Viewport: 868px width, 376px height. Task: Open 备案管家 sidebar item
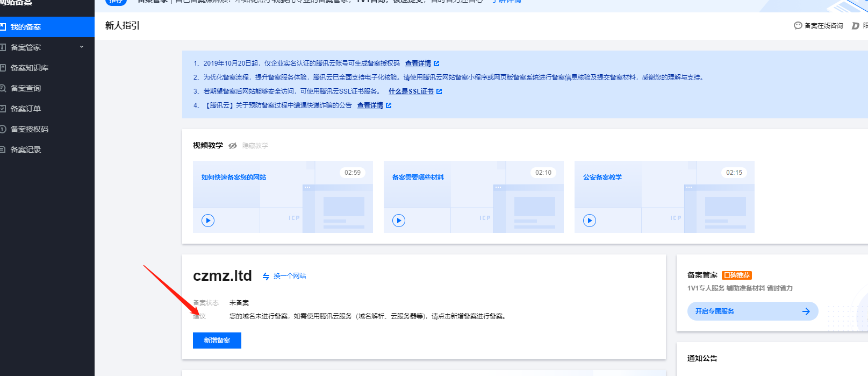(x=47, y=47)
